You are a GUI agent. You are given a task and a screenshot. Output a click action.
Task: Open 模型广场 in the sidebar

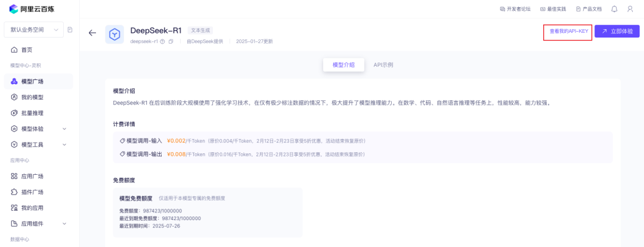[38, 81]
